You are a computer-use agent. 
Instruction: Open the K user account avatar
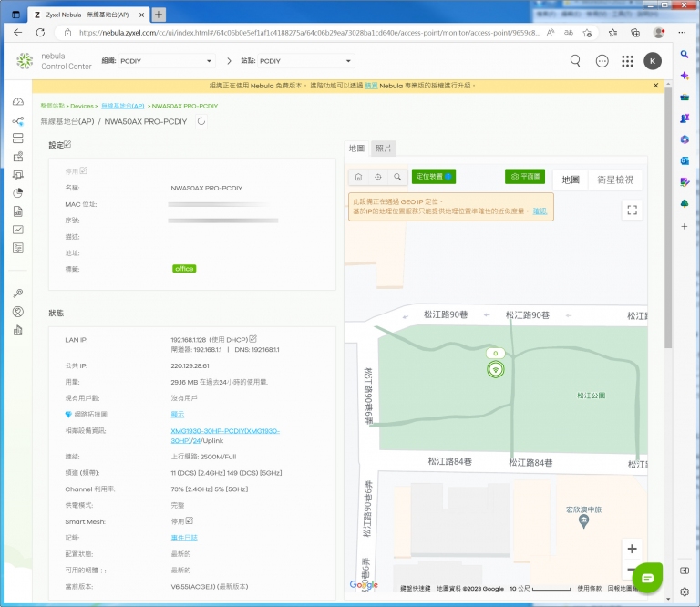pos(653,61)
